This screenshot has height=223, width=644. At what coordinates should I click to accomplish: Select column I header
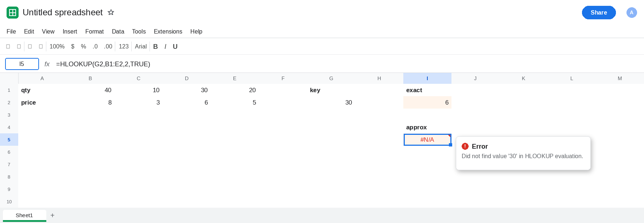tap(427, 78)
